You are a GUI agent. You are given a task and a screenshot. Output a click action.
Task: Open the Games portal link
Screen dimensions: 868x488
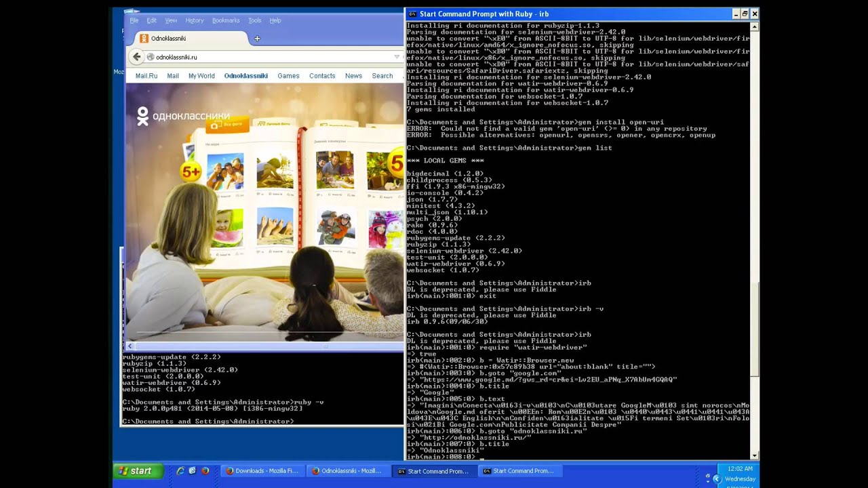[288, 76]
